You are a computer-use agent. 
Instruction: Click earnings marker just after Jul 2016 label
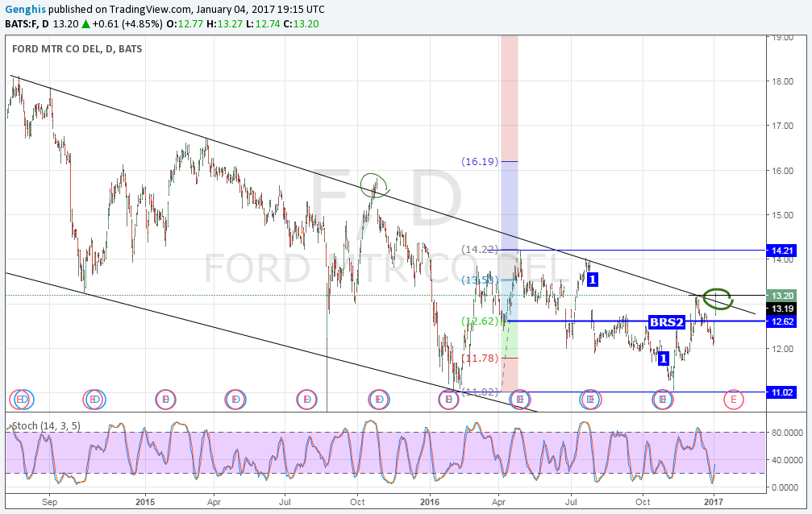[x=590, y=400]
